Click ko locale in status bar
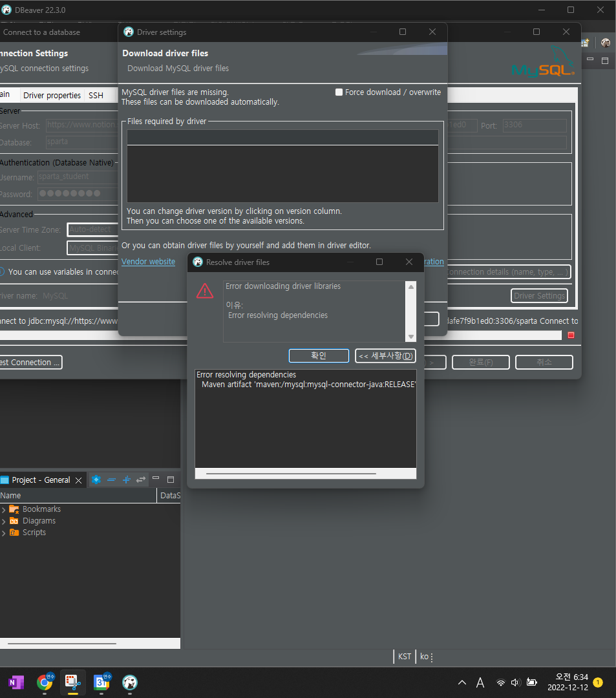 click(424, 657)
